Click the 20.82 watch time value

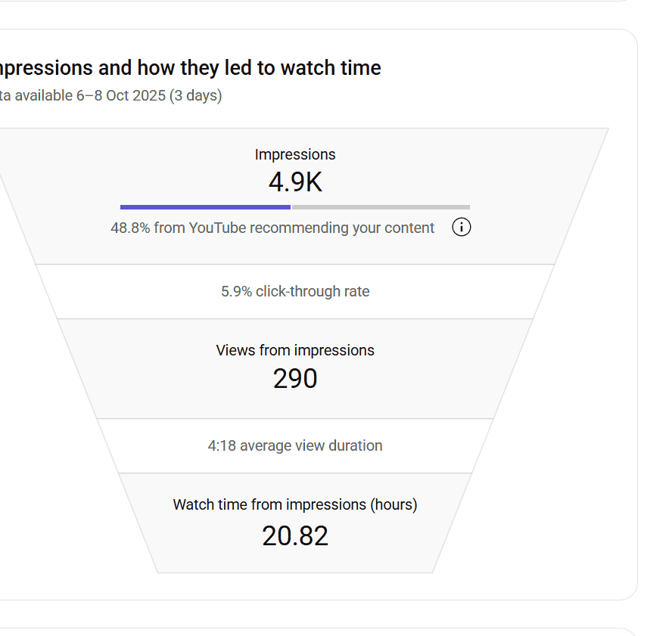pyautogui.click(x=295, y=535)
